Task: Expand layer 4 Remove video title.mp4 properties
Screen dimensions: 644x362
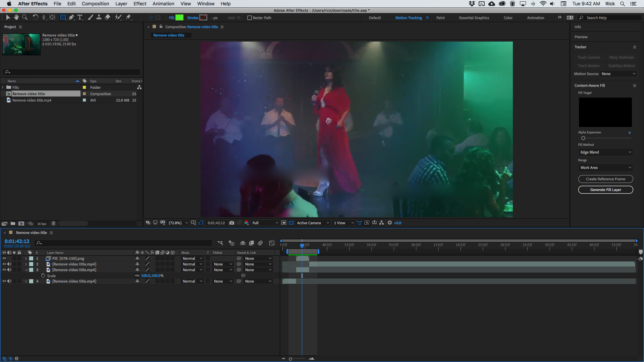Action: click(x=25, y=281)
